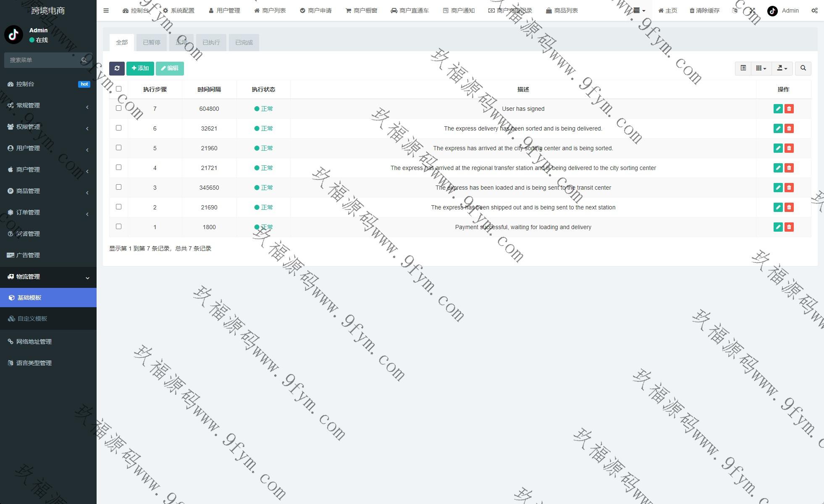
Task: Switch to the 已暂停 tab
Action: point(151,42)
